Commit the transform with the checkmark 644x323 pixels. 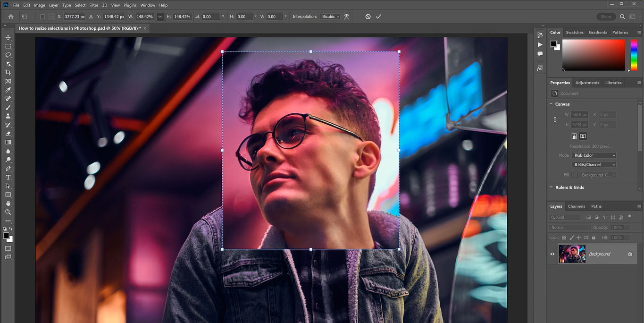coord(378,17)
